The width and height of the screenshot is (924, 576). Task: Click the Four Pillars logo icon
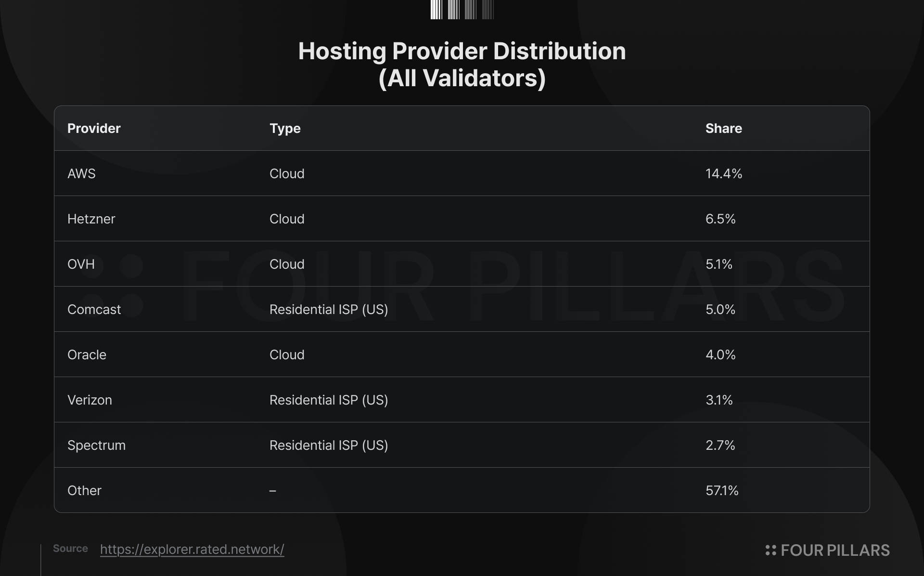[x=770, y=550]
